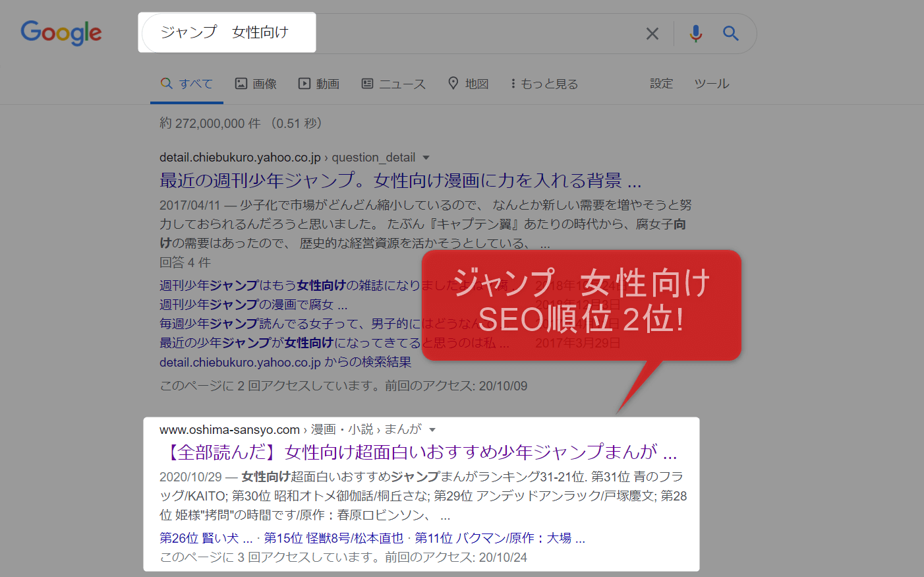The image size is (924, 577).
Task: Open result 【全部読んだ】女性向け超面白いおすすめ少年ジャンプまんが
Action: point(419,452)
